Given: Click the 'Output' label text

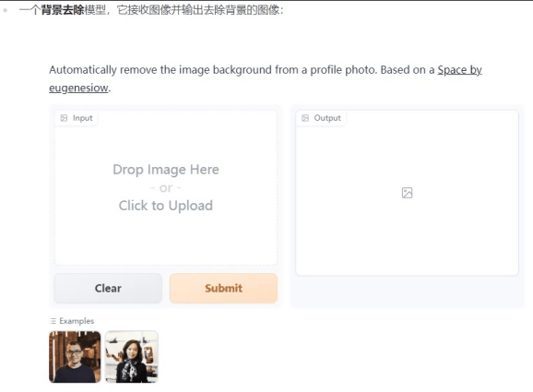Looking at the screenshot, I should (327, 118).
